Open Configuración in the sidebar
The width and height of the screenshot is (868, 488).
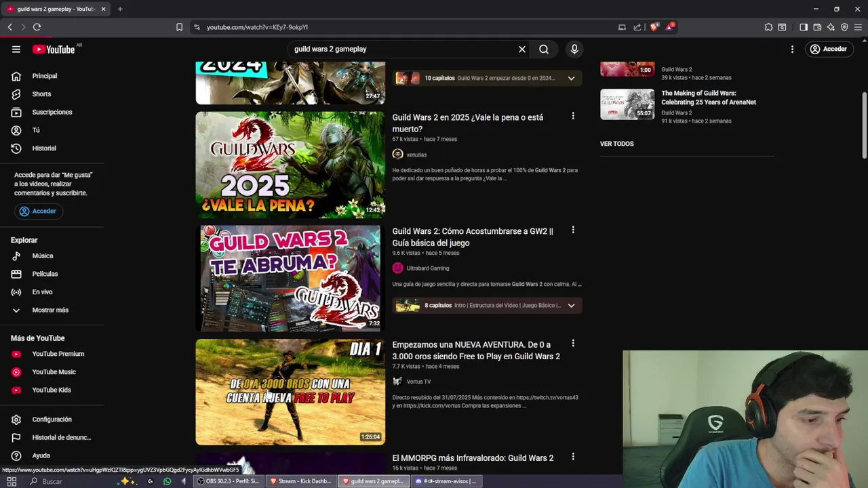coord(52,420)
